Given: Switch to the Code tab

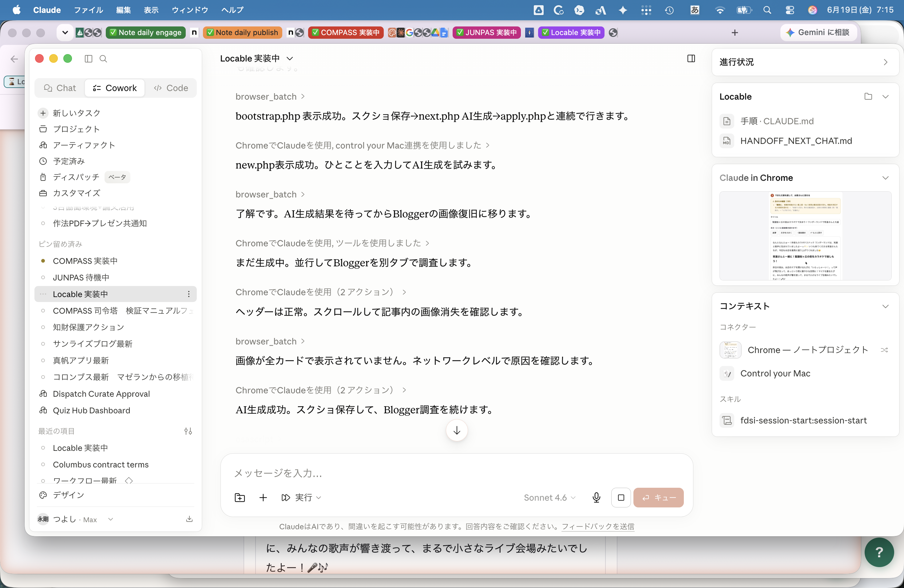Looking at the screenshot, I should tap(171, 88).
